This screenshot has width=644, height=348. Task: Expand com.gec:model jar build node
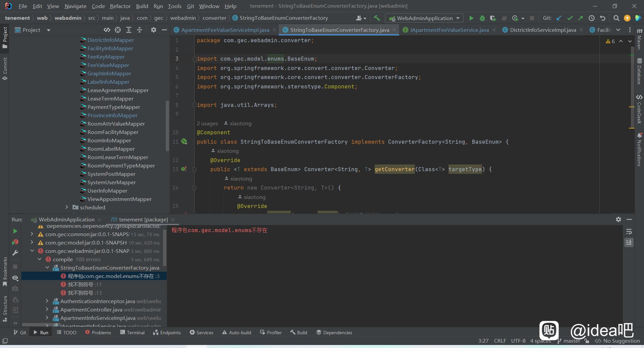(x=32, y=242)
